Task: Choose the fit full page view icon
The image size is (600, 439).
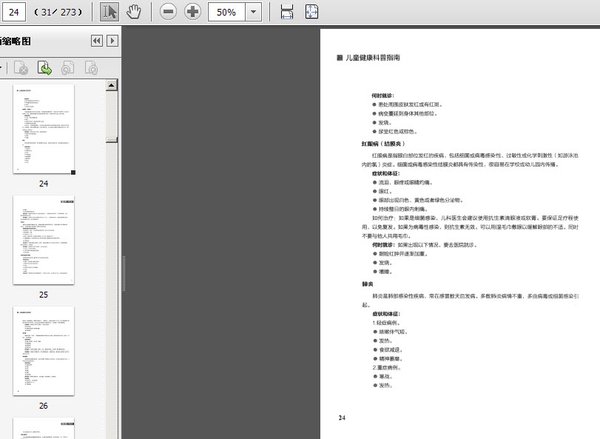Action: (x=311, y=12)
